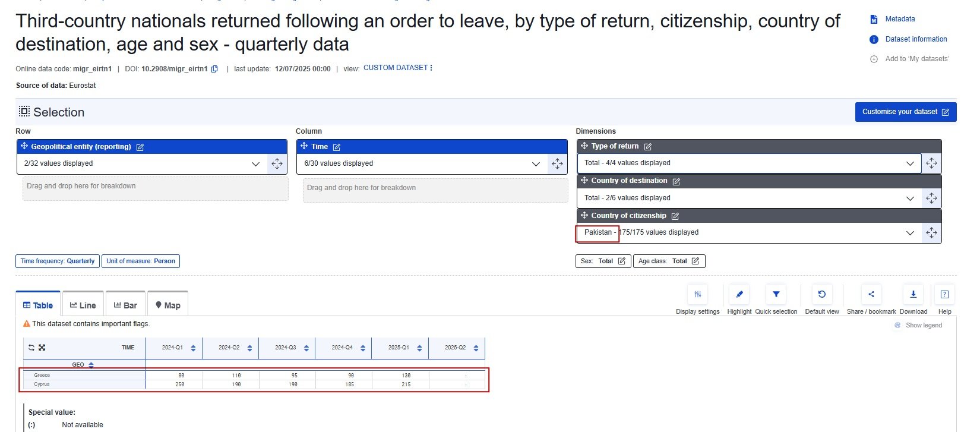Open Quick selection filter icon

[x=776, y=294]
